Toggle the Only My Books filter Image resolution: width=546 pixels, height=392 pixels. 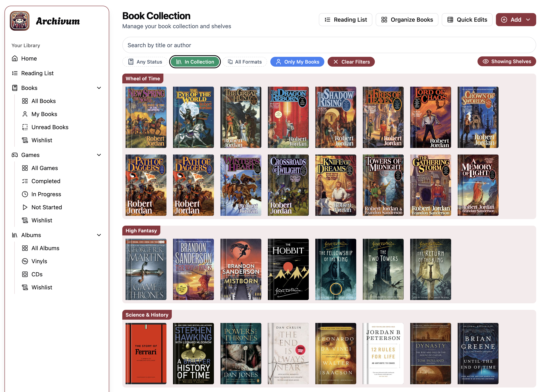pyautogui.click(x=297, y=62)
